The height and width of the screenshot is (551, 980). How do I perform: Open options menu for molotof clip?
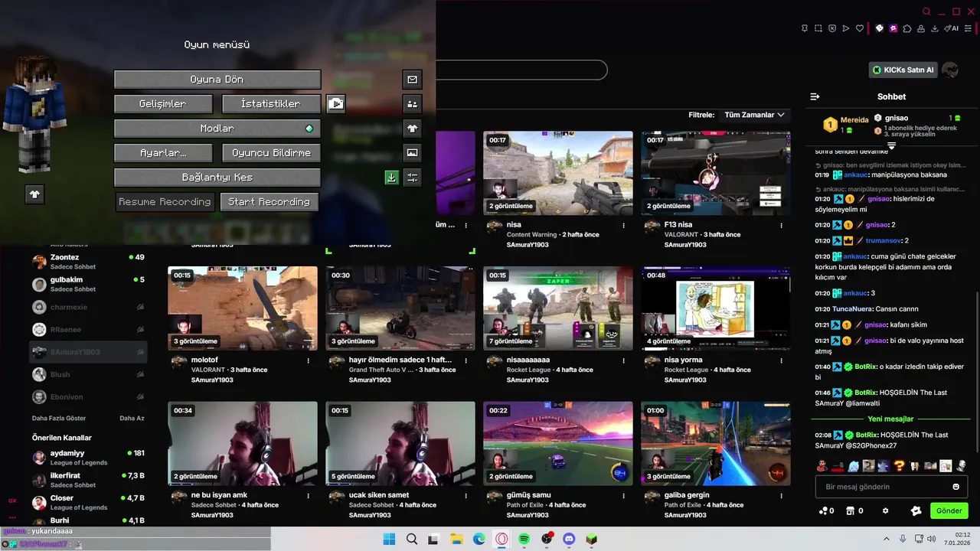(309, 360)
